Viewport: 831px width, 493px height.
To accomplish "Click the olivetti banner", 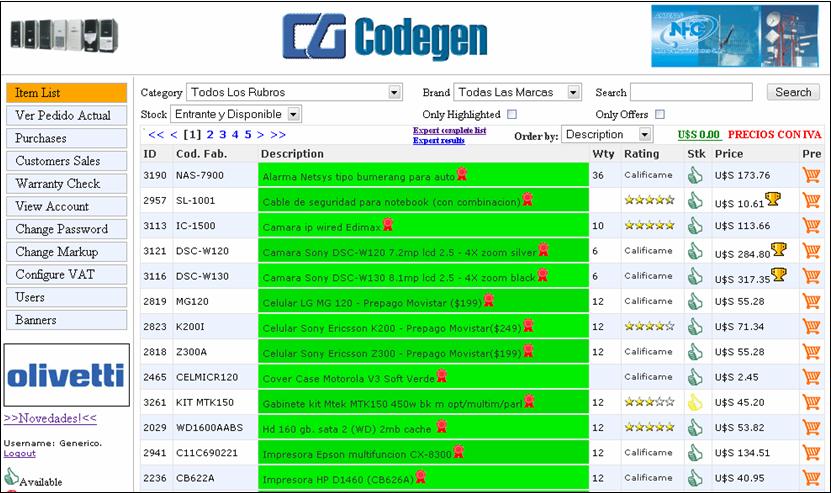I will 67,375.
